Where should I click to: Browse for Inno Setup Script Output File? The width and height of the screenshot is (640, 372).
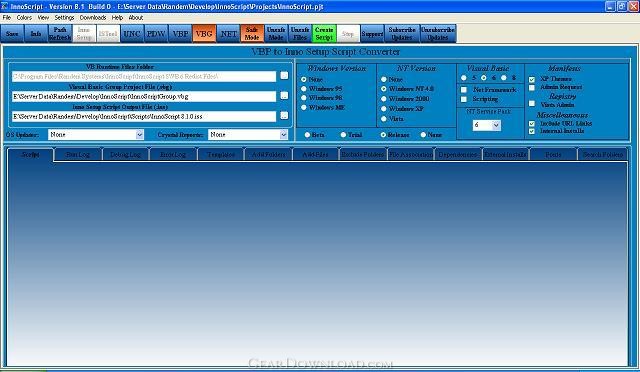point(284,116)
